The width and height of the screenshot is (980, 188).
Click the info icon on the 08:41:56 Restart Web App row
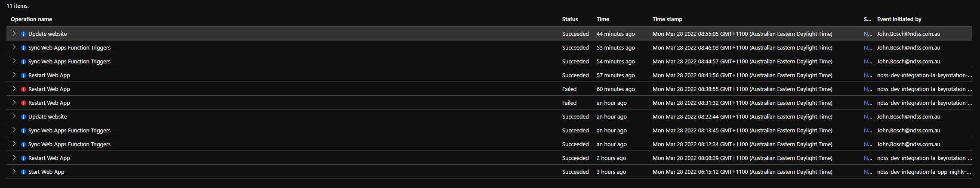pyautogui.click(x=24, y=75)
